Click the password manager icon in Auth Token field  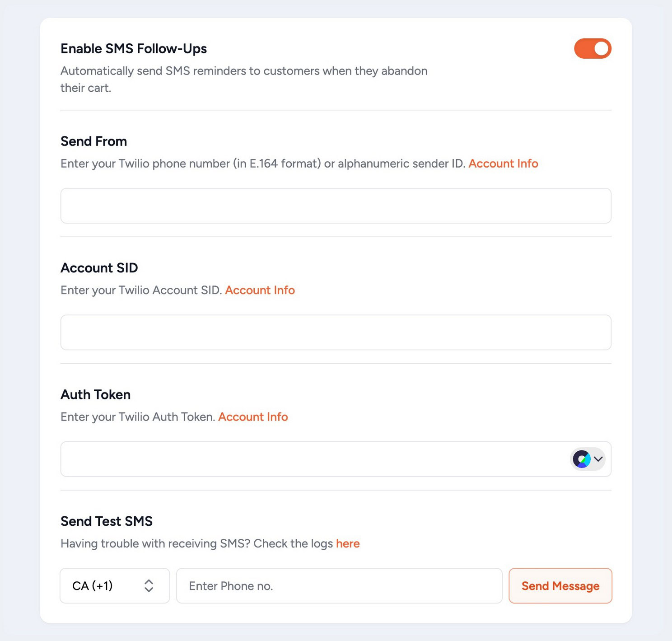pyautogui.click(x=582, y=459)
